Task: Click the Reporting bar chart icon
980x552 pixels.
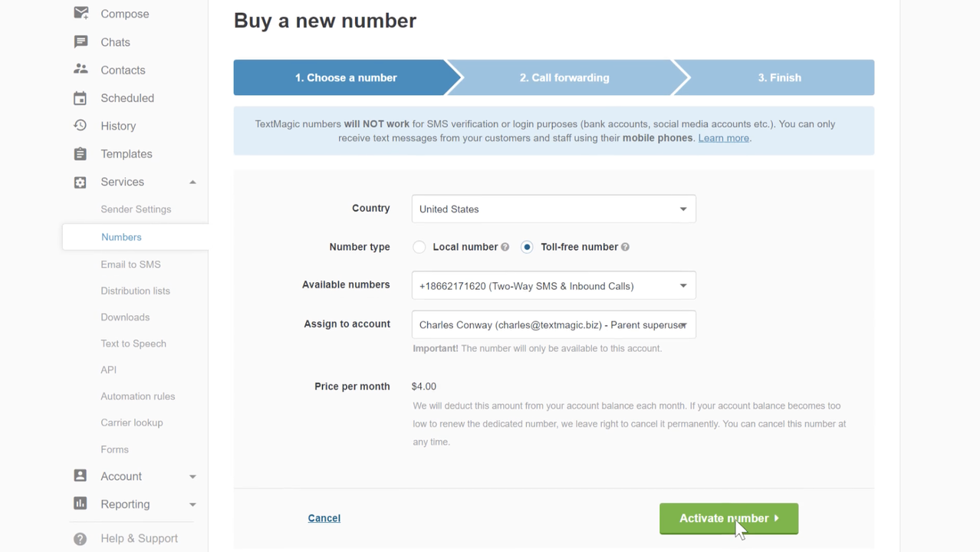Action: pyautogui.click(x=81, y=504)
